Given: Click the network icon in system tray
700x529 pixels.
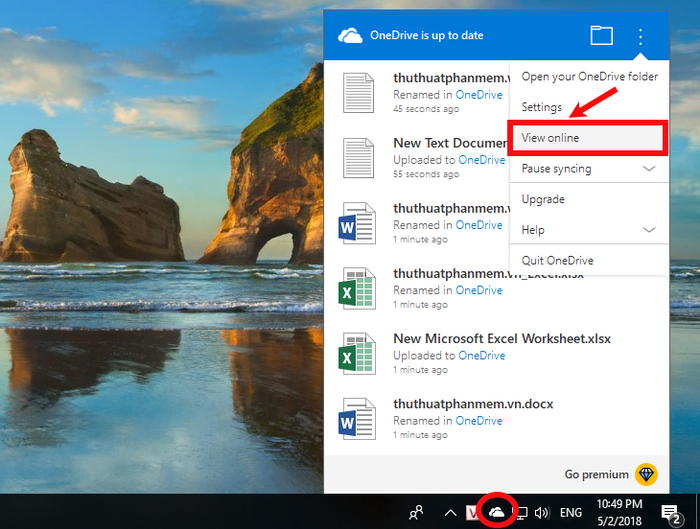Looking at the screenshot, I should pos(522,513).
